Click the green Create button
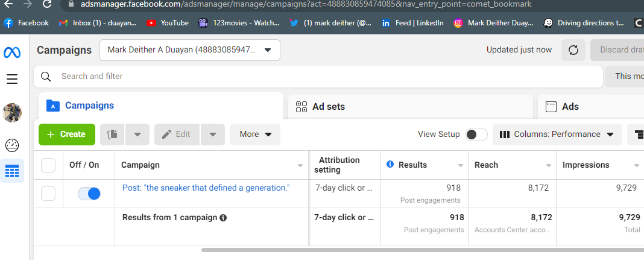The width and height of the screenshot is (644, 260). (x=67, y=135)
